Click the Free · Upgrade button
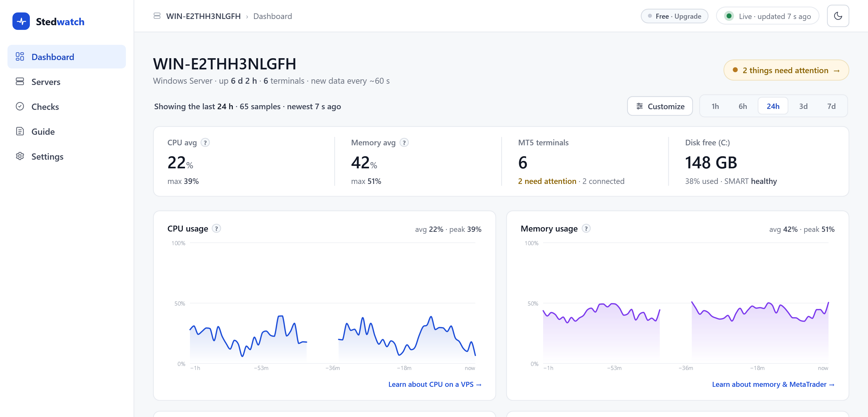The height and width of the screenshot is (417, 868). pos(674,16)
